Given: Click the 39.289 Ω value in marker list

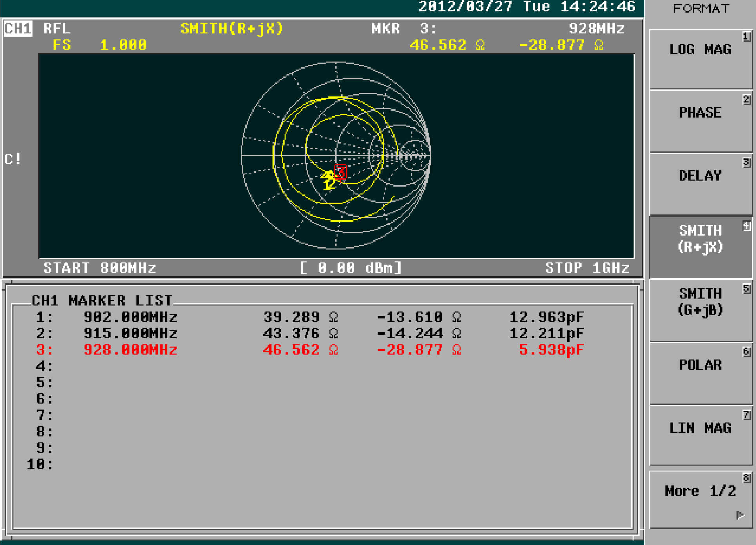Looking at the screenshot, I should pyautogui.click(x=301, y=317).
